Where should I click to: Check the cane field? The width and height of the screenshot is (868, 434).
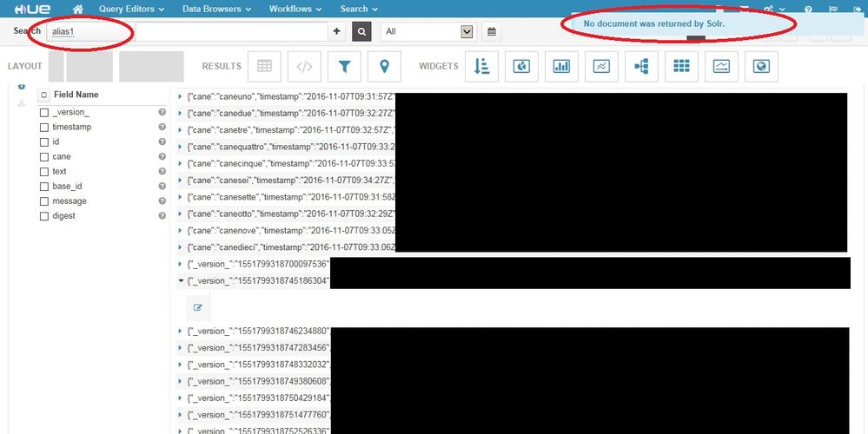44,158
